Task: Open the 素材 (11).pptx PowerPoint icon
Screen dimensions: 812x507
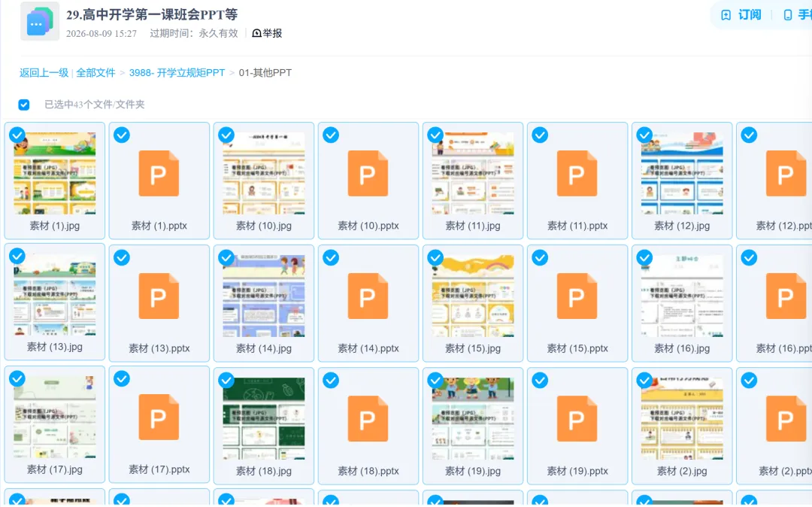Action: pos(577,174)
